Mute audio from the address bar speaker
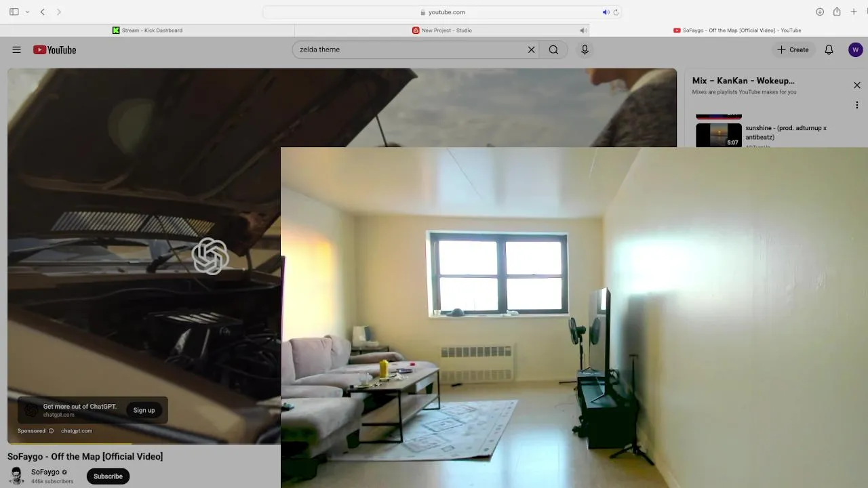 (x=606, y=12)
